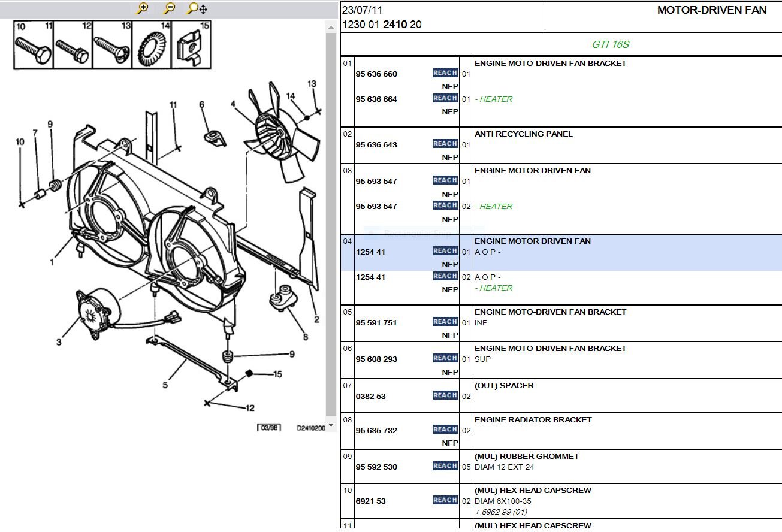The width and height of the screenshot is (782, 532).
Task: Select the bolt thumbnail labeled 12
Action: click(x=73, y=45)
